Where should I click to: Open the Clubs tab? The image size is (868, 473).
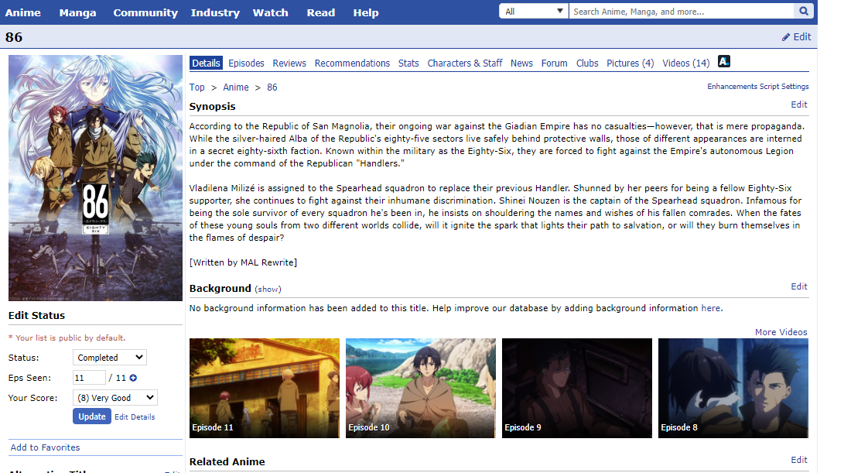click(x=586, y=63)
